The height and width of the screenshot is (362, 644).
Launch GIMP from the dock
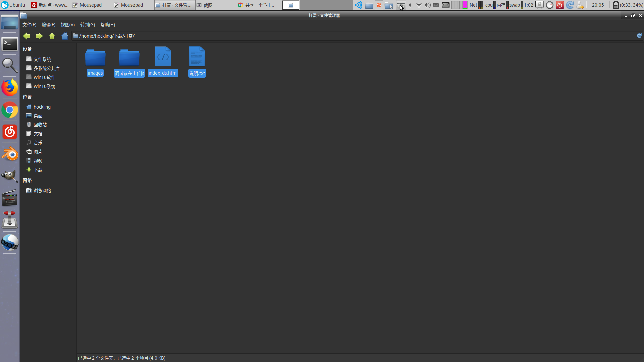[x=10, y=176]
